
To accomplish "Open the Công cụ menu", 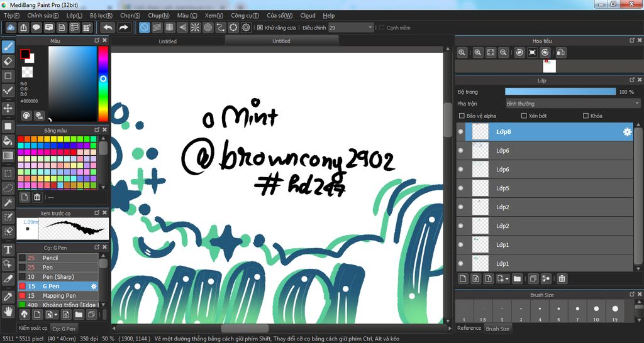I will 245,16.
